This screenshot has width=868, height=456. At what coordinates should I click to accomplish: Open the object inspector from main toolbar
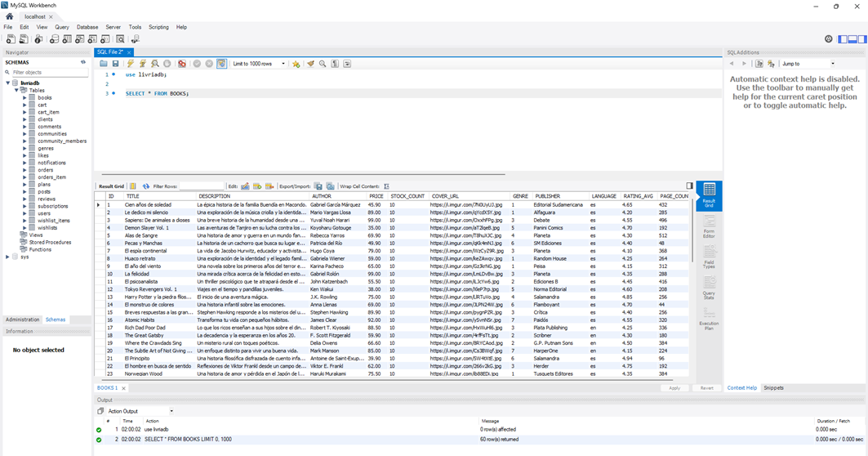tap(38, 39)
